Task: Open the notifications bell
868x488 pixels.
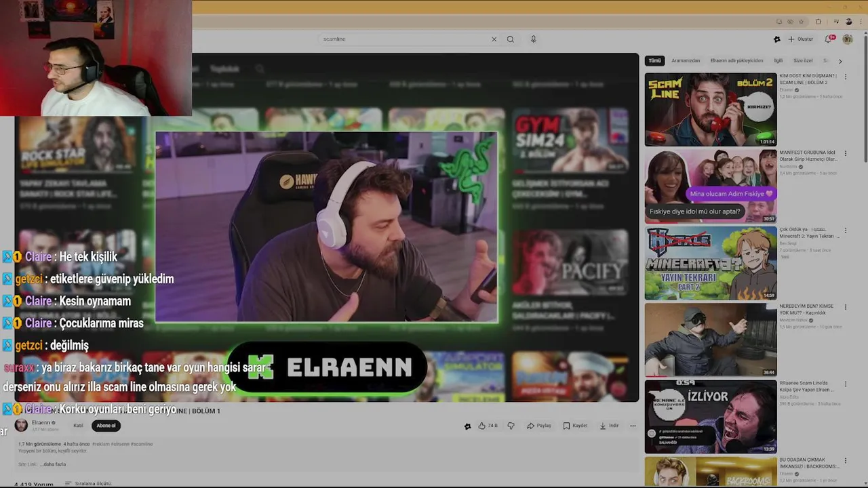Action: point(829,39)
